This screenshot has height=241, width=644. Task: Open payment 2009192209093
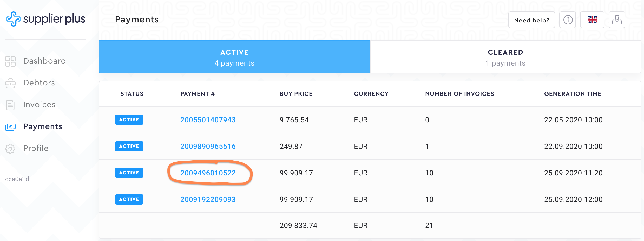tap(208, 200)
